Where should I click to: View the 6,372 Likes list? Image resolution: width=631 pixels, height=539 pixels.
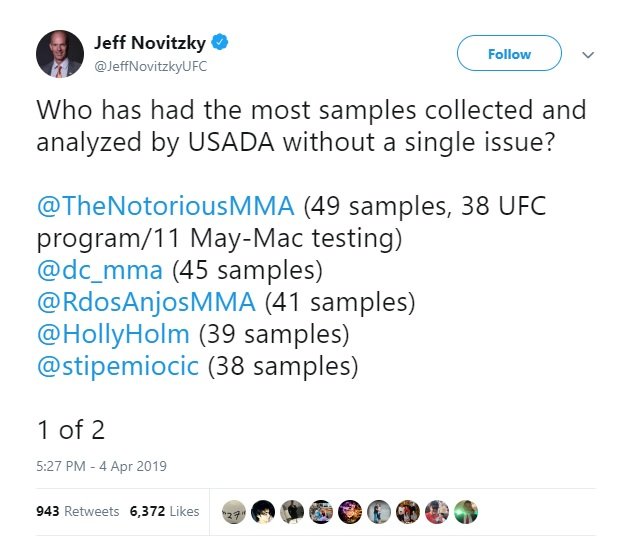pos(164,511)
